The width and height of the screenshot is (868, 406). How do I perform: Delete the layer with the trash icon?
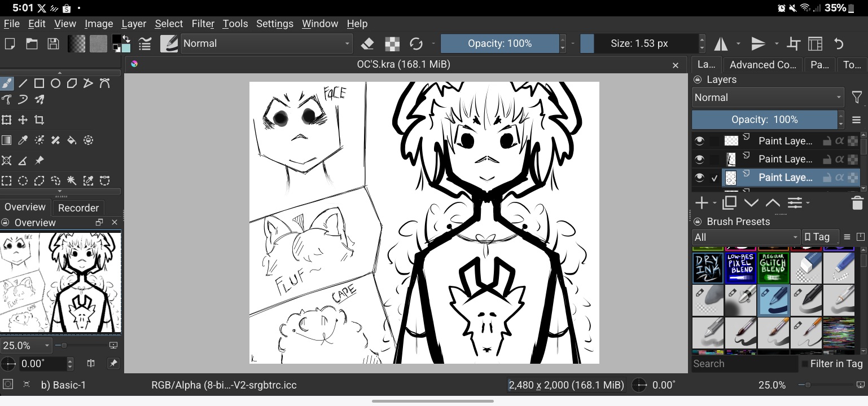pos(857,202)
